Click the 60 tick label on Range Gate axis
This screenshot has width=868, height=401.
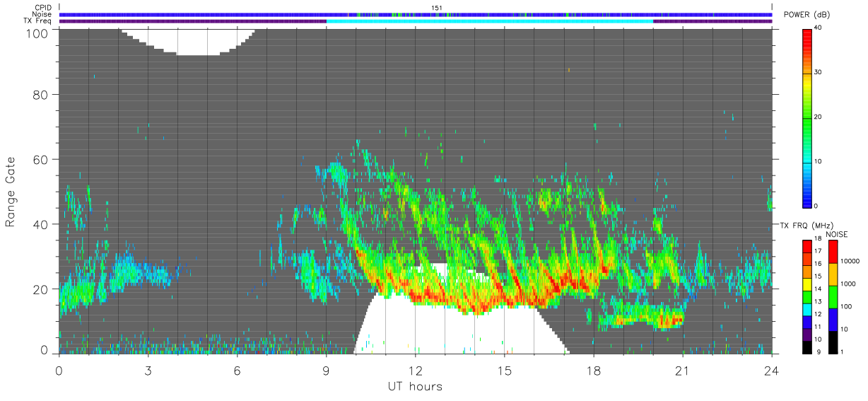tap(40, 159)
